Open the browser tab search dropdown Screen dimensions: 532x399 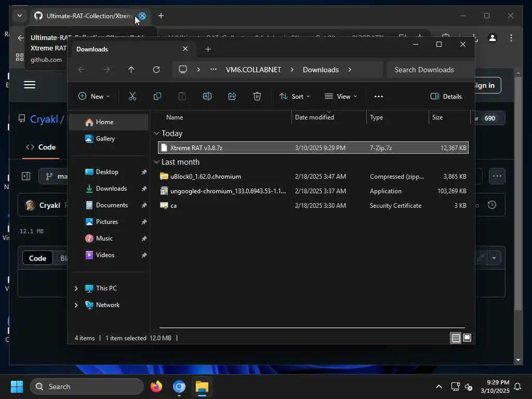pos(20,16)
